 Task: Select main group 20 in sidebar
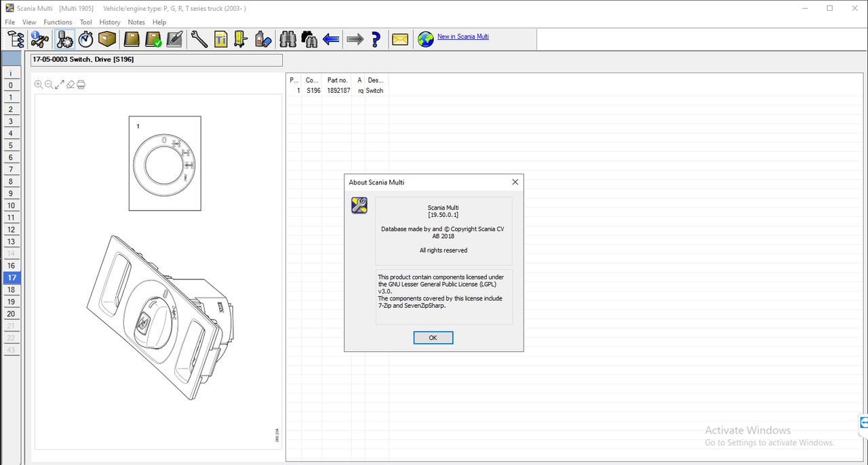(x=11, y=314)
